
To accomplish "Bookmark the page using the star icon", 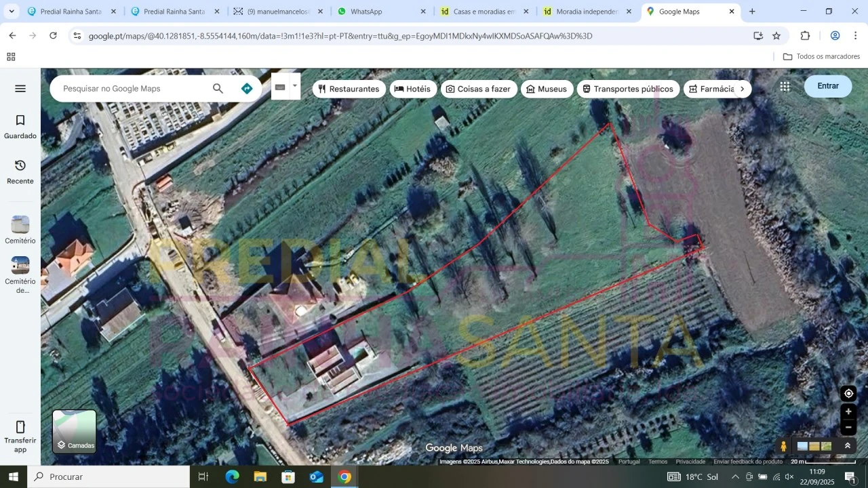I will pyautogui.click(x=776, y=35).
